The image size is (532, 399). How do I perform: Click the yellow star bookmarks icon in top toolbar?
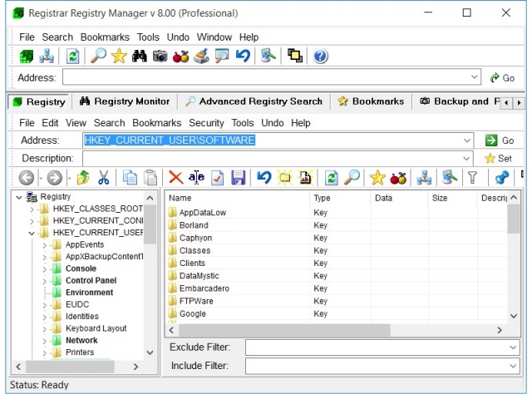(x=119, y=56)
